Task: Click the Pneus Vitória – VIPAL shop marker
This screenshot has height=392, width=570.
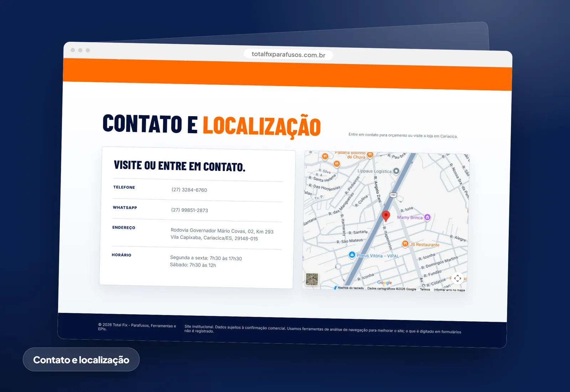Action: click(x=352, y=255)
